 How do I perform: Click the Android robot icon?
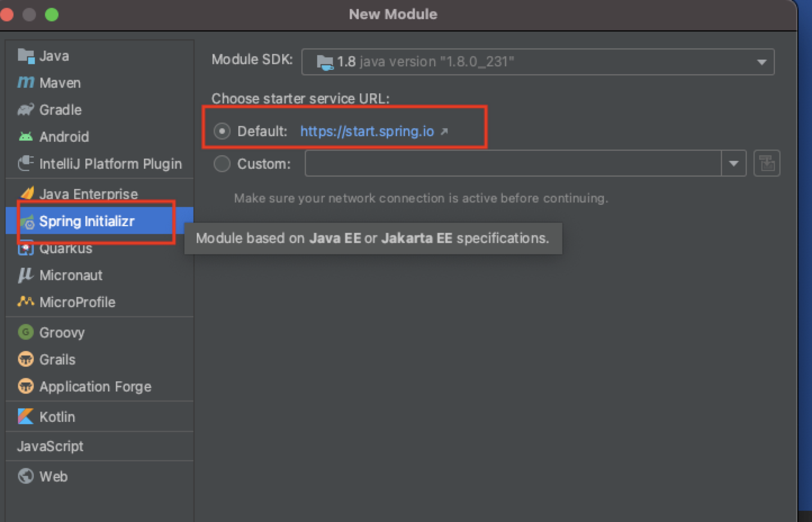point(26,137)
